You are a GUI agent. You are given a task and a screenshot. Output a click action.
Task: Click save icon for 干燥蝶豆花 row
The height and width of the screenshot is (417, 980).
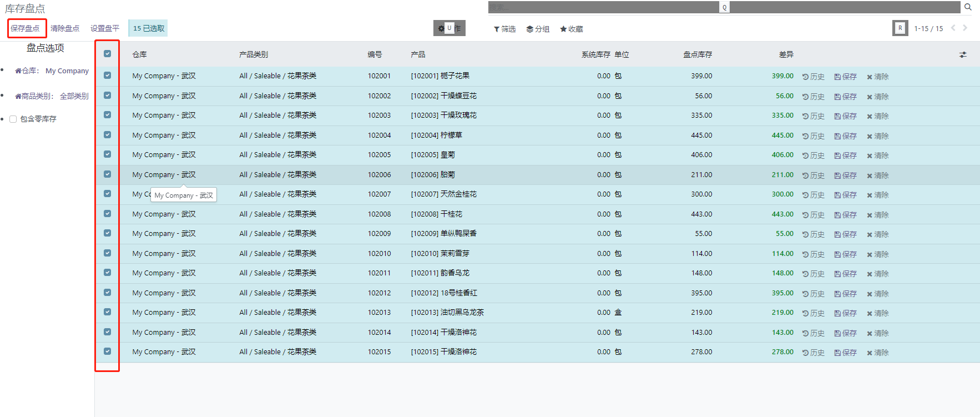pos(846,97)
